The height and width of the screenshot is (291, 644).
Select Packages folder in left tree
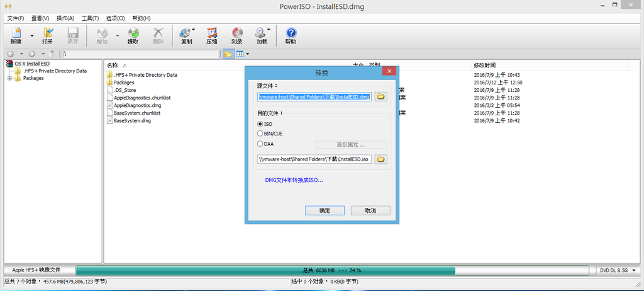pos(33,78)
